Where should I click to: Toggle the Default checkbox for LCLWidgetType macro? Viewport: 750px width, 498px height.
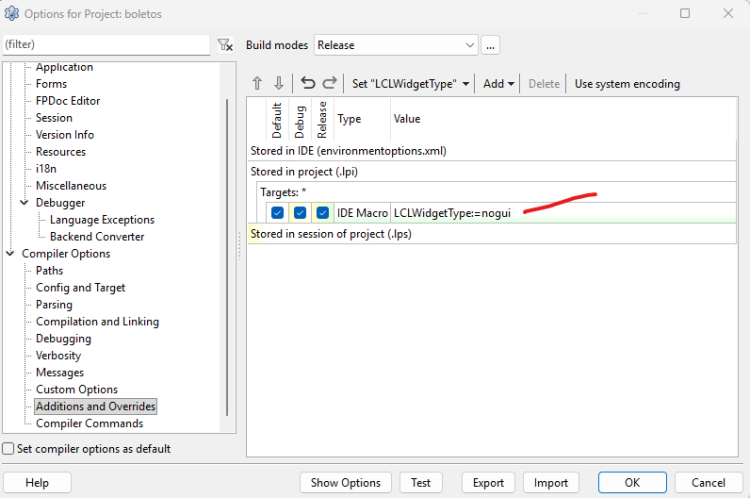coord(277,213)
